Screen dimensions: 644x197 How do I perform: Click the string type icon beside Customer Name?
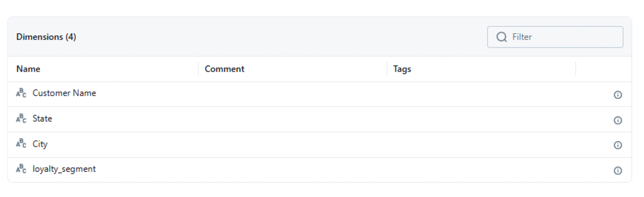(21, 93)
